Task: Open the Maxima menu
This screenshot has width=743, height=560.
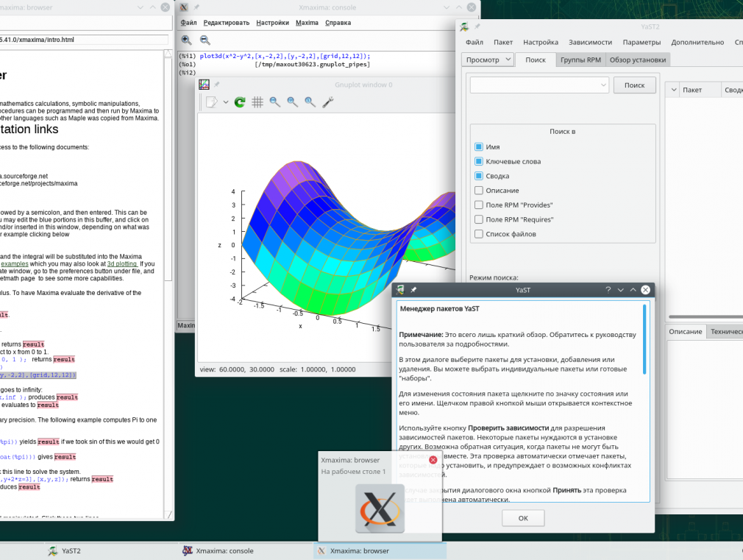Action: click(307, 23)
